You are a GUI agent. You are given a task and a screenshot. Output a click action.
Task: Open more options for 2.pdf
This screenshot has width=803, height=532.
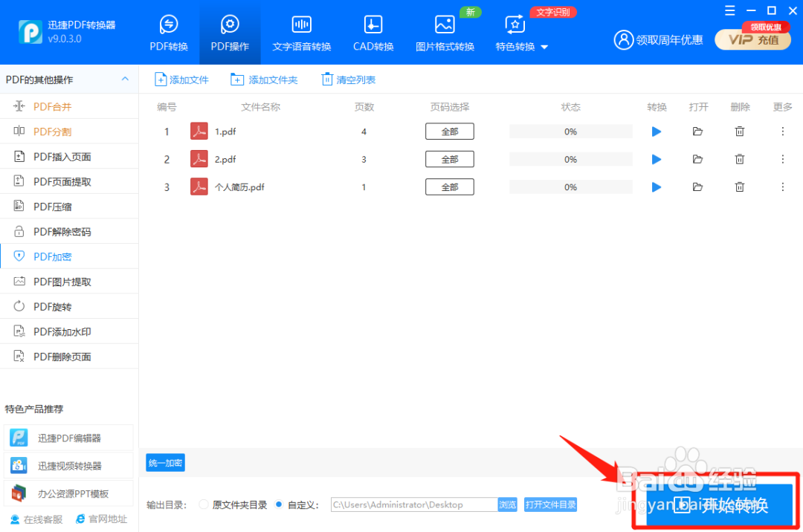(782, 159)
